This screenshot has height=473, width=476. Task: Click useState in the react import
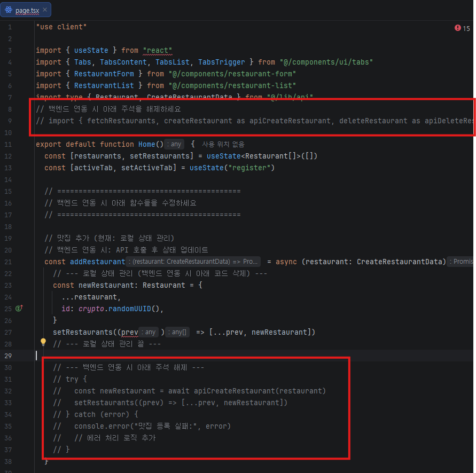pyautogui.click(x=91, y=50)
